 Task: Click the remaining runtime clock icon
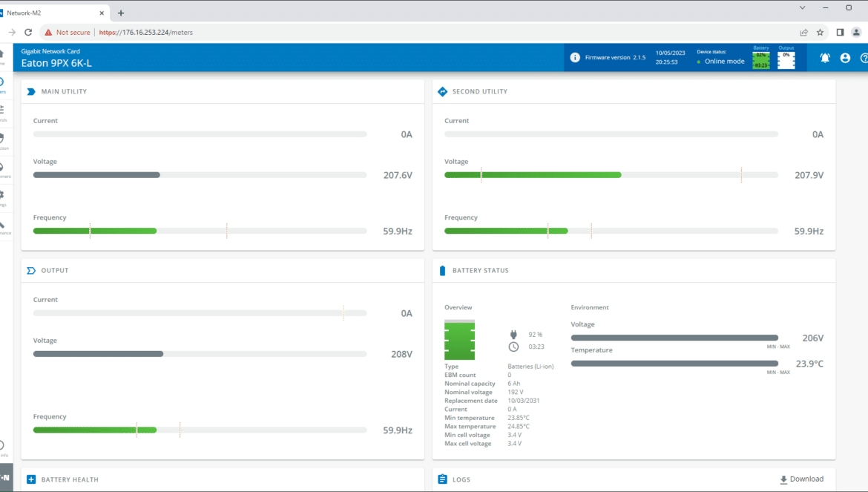tap(513, 347)
